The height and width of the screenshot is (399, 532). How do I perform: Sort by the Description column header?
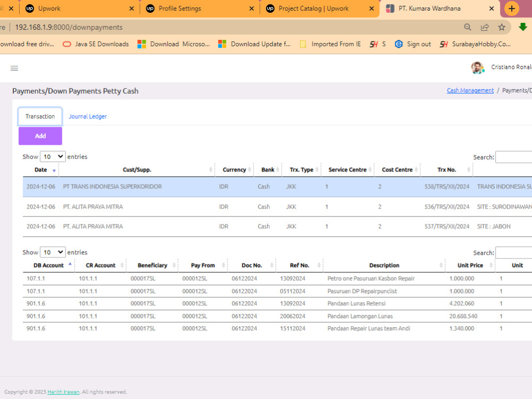pyautogui.click(x=384, y=265)
